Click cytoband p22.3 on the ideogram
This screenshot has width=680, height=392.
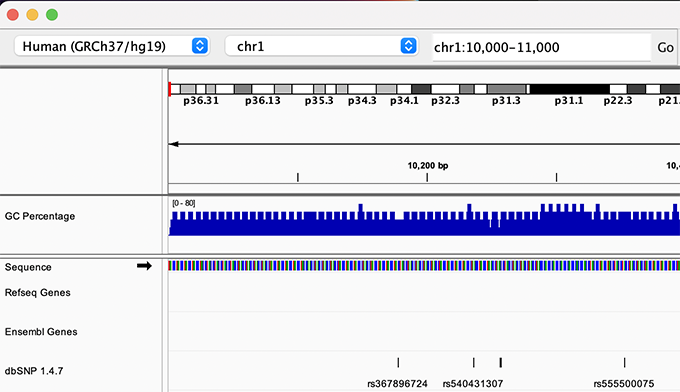618,89
